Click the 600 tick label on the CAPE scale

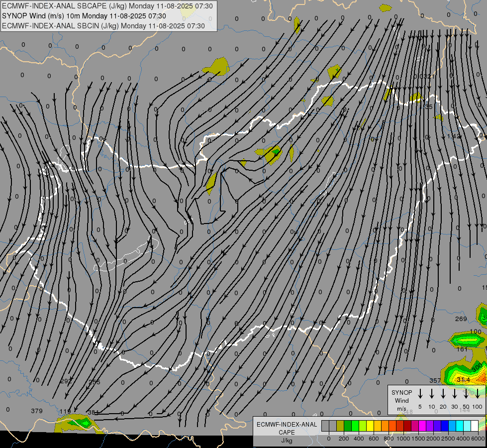(374, 439)
